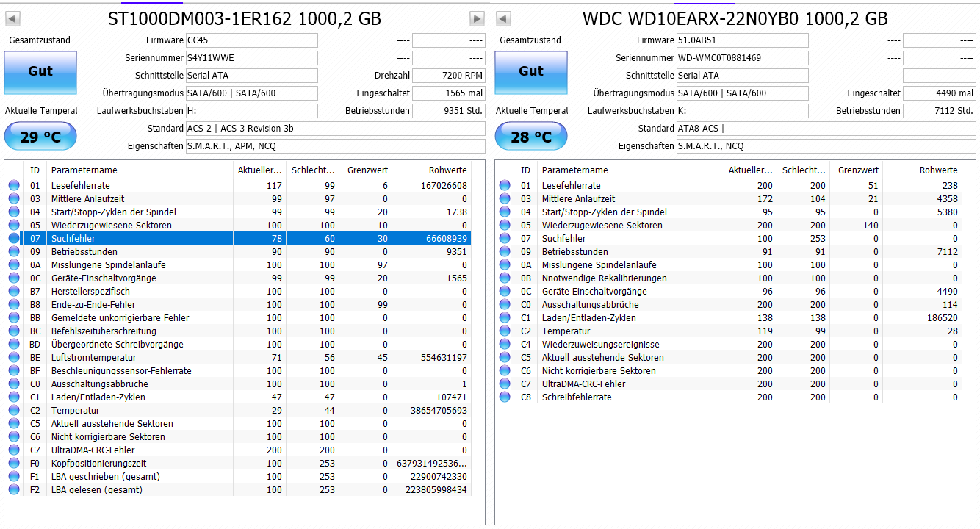Image resolution: width=980 pixels, height=529 pixels.
Task: Click Parametername column header in ST1000DM003 table
Action: pos(140,170)
